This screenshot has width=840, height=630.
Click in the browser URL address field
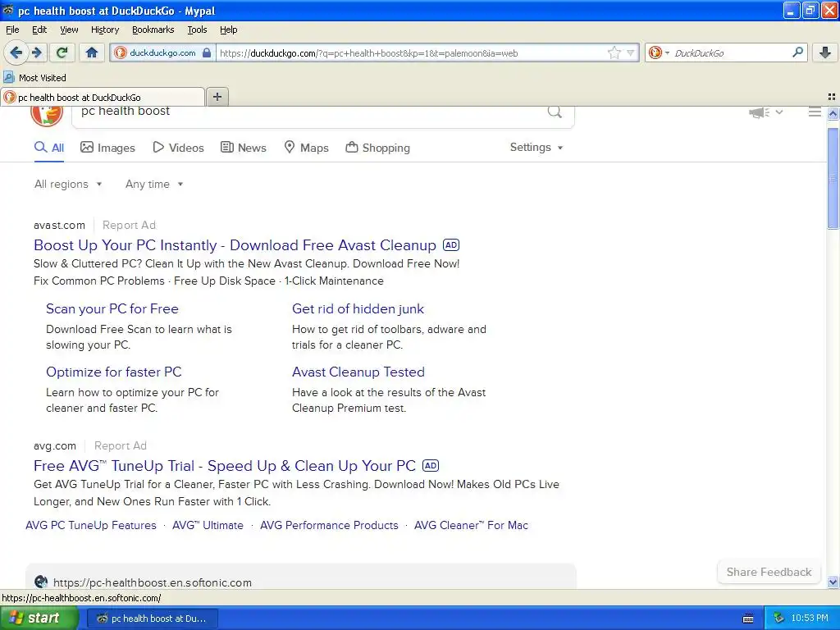[410, 52]
